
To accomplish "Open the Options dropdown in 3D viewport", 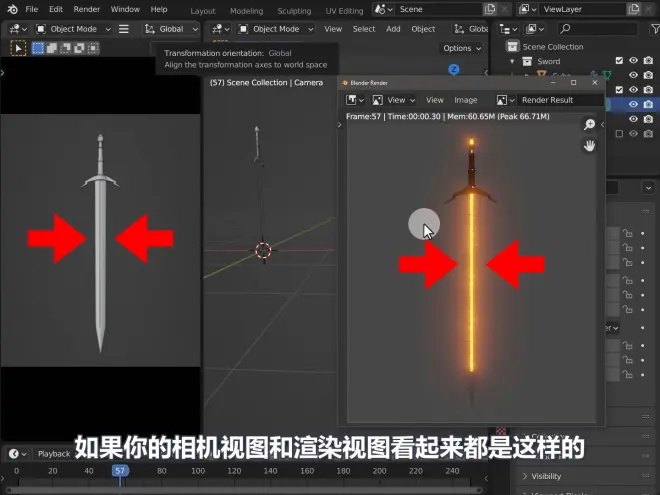I will [462, 48].
